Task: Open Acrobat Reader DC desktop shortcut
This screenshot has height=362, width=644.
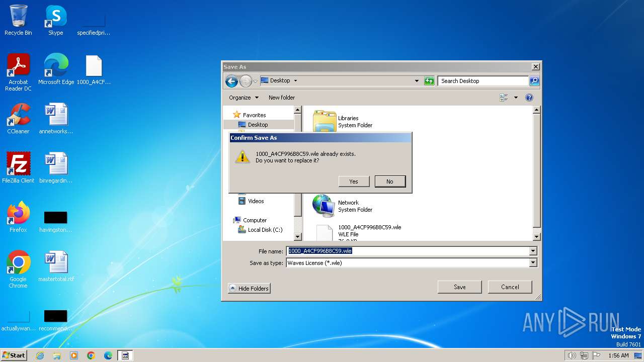Action: [18, 72]
